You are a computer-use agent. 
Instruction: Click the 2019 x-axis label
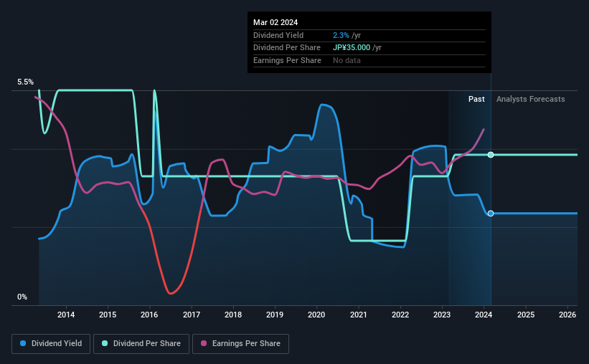[x=275, y=315]
